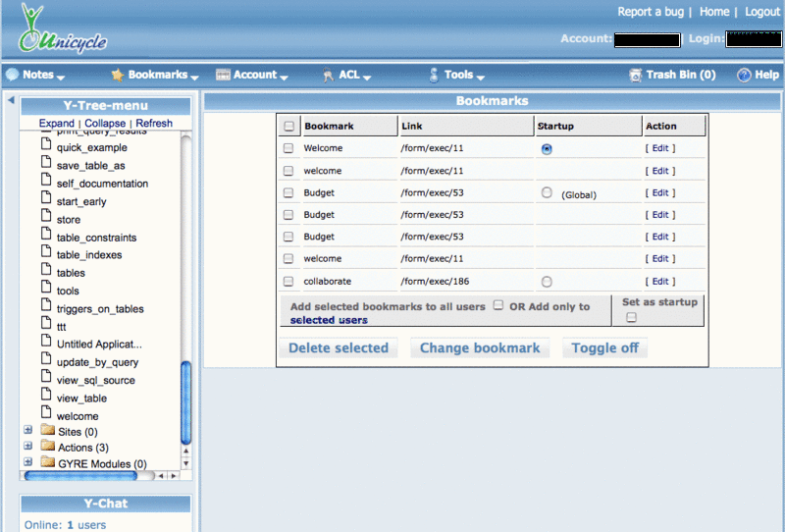Click the Account card icon
The height and width of the screenshot is (532, 785).
pos(223,75)
